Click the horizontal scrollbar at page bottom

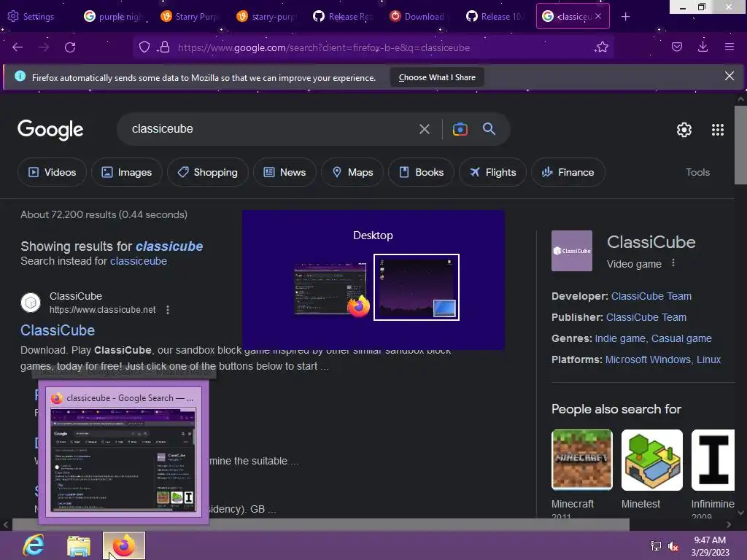point(321,525)
